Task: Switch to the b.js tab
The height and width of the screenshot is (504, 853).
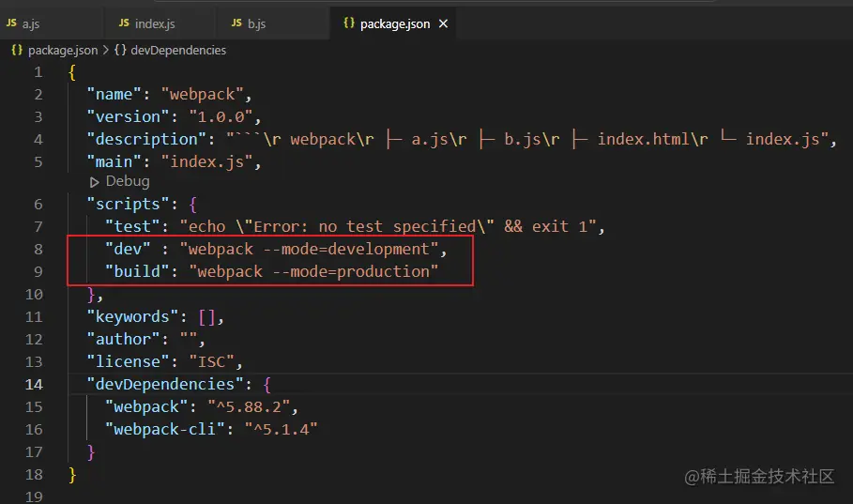Action: click(x=271, y=23)
